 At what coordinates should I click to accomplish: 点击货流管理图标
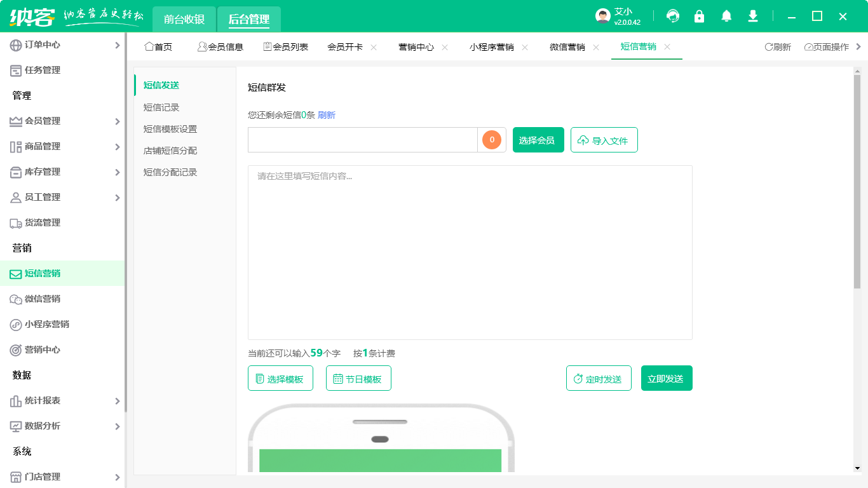(x=17, y=222)
